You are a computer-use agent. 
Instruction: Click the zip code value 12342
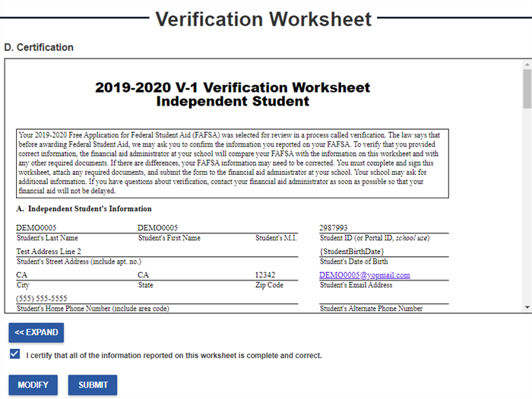click(x=265, y=275)
